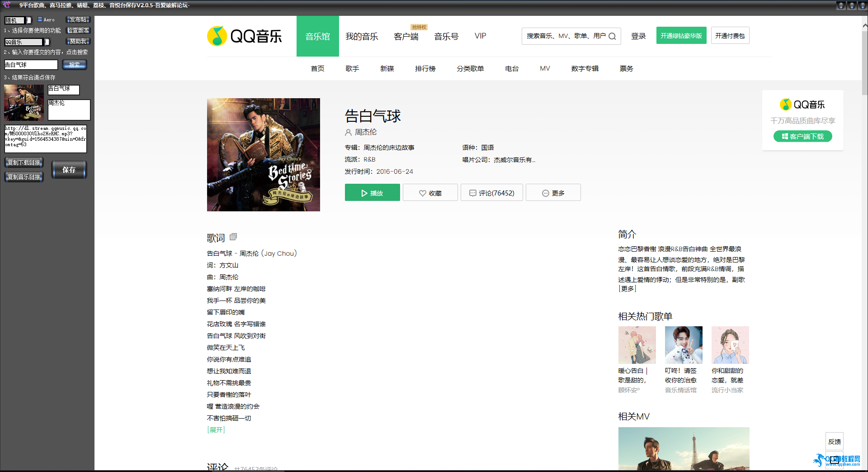Open the 音乐号 tab
Screen dimensions: 868x472
pos(446,36)
